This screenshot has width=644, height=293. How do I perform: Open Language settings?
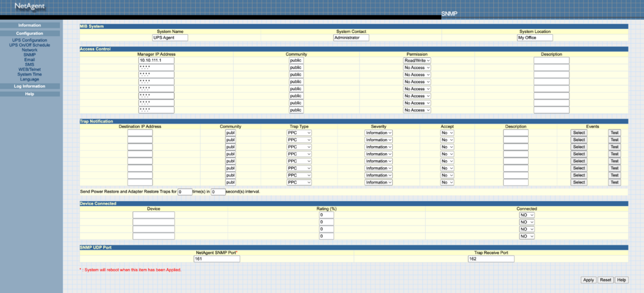point(30,79)
